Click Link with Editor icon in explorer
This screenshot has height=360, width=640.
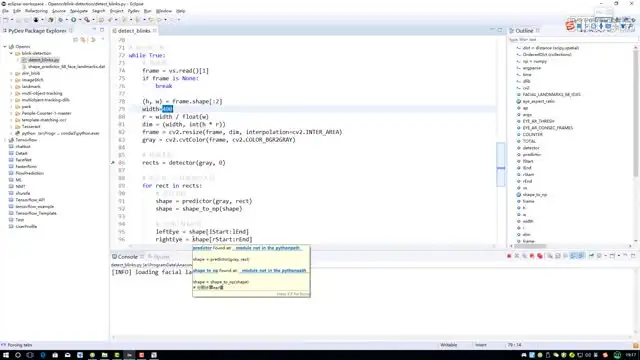(x=83, y=40)
